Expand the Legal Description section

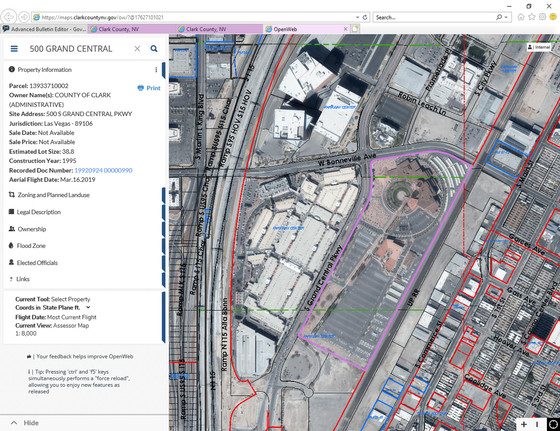pos(39,212)
